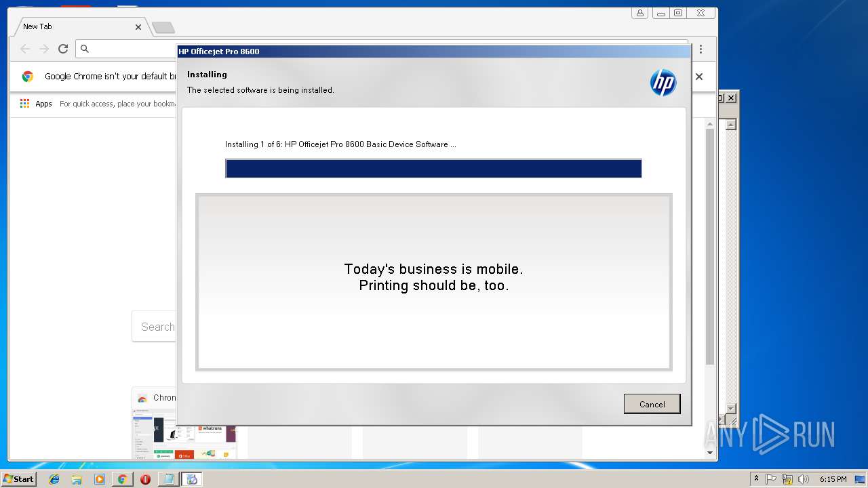Open the Chrome profile button
868x488 pixels.
[x=639, y=13]
